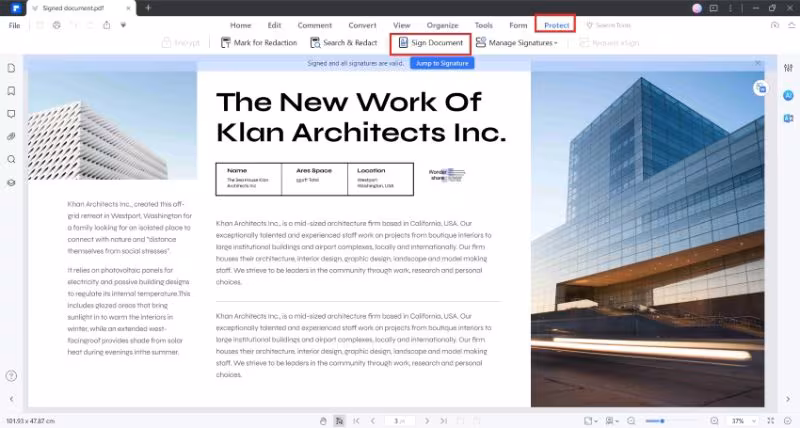The image size is (800, 428).
Task: Open the print icon in quick toolbar
Action: pos(57,25)
